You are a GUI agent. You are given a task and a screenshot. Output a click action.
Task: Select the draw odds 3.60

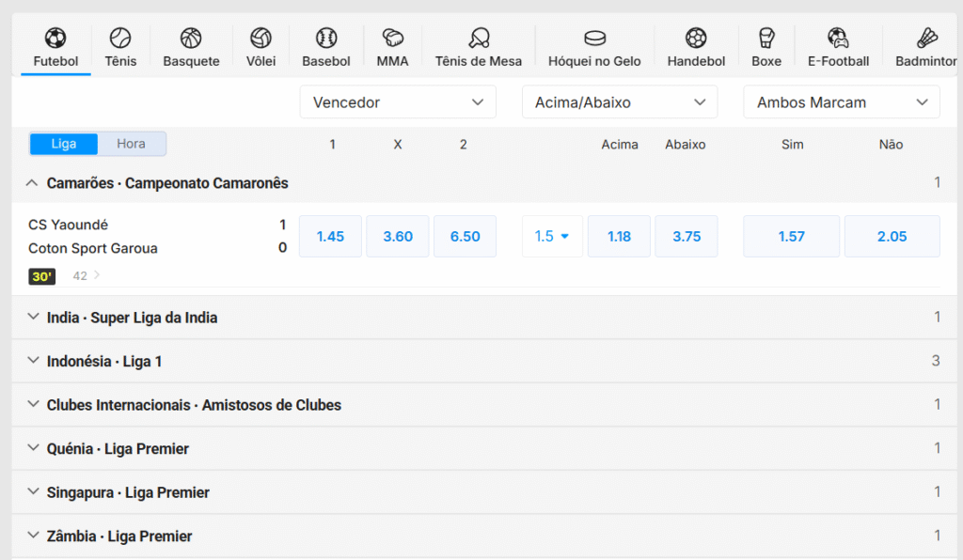(398, 237)
